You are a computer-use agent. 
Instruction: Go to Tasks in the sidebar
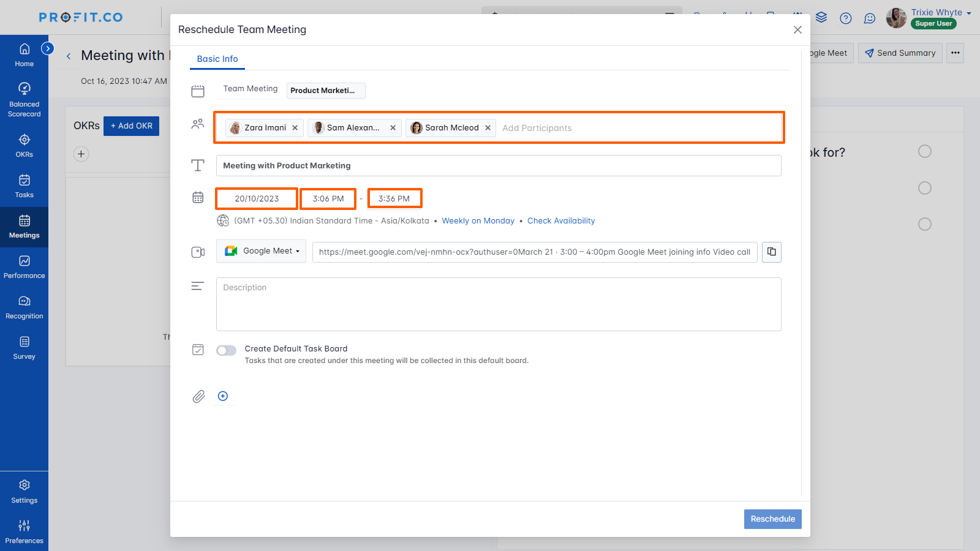(x=24, y=186)
